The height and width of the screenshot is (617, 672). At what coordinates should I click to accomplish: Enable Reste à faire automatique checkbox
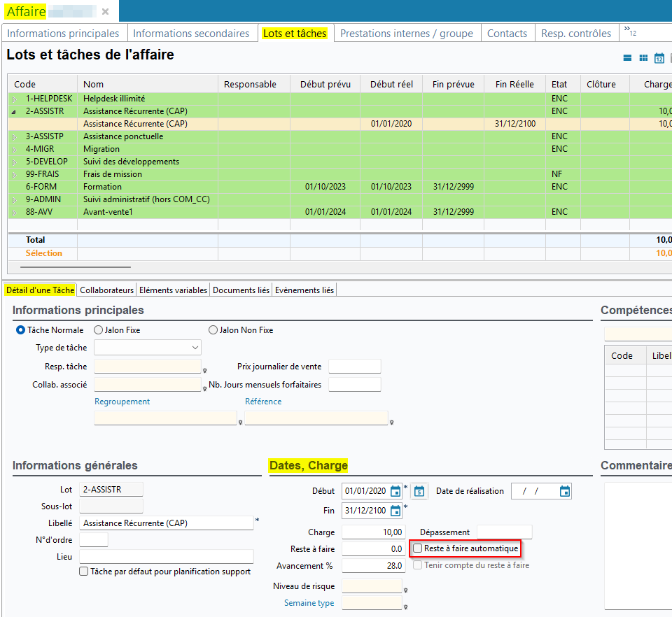pyautogui.click(x=418, y=548)
